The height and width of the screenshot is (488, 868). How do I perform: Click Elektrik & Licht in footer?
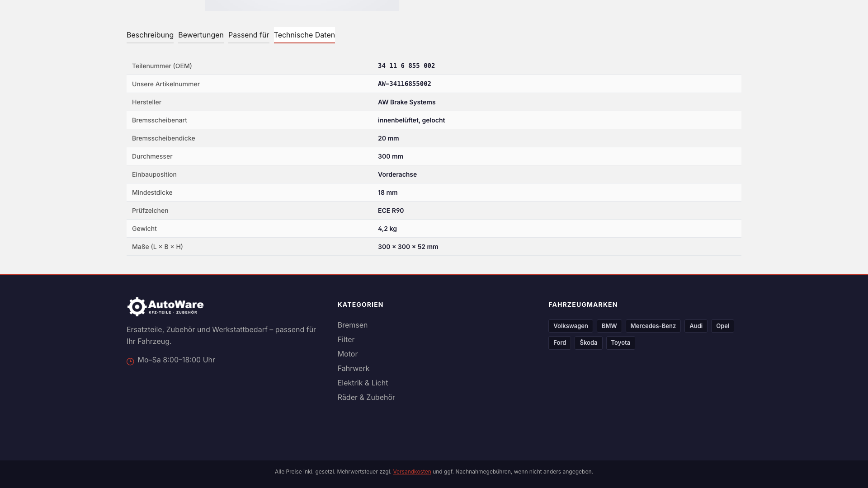pyautogui.click(x=363, y=383)
